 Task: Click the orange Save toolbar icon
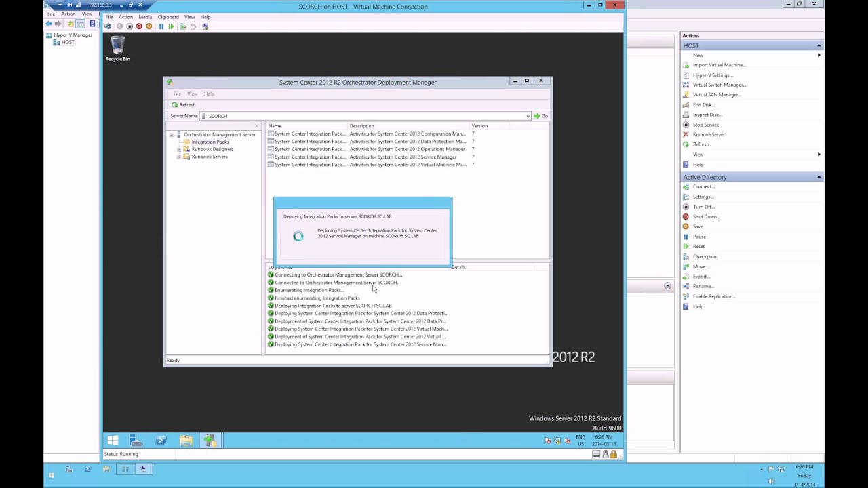[x=149, y=26]
